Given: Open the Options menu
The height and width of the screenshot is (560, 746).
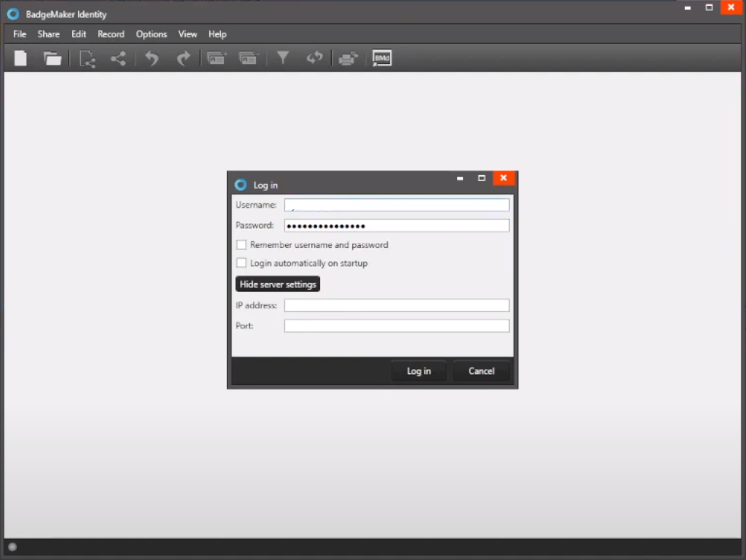Looking at the screenshot, I should (152, 34).
